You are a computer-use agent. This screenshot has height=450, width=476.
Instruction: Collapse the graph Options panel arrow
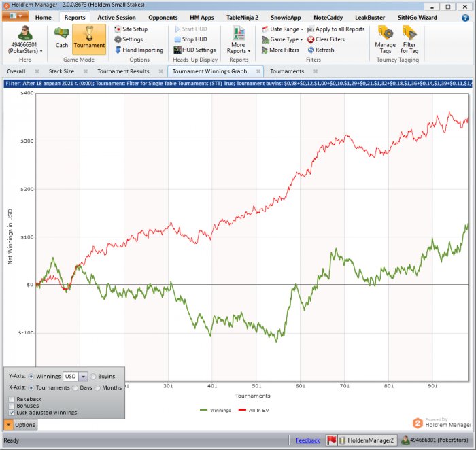(x=8, y=425)
